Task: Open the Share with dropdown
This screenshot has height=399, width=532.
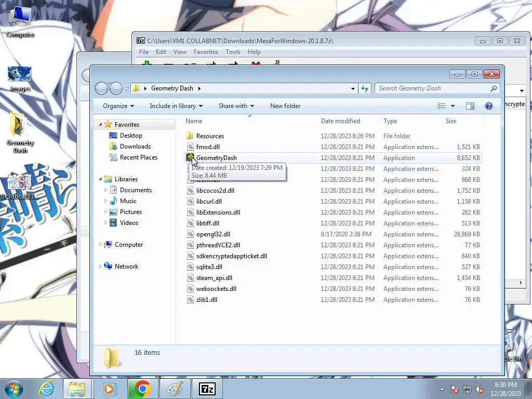Action: coord(236,106)
